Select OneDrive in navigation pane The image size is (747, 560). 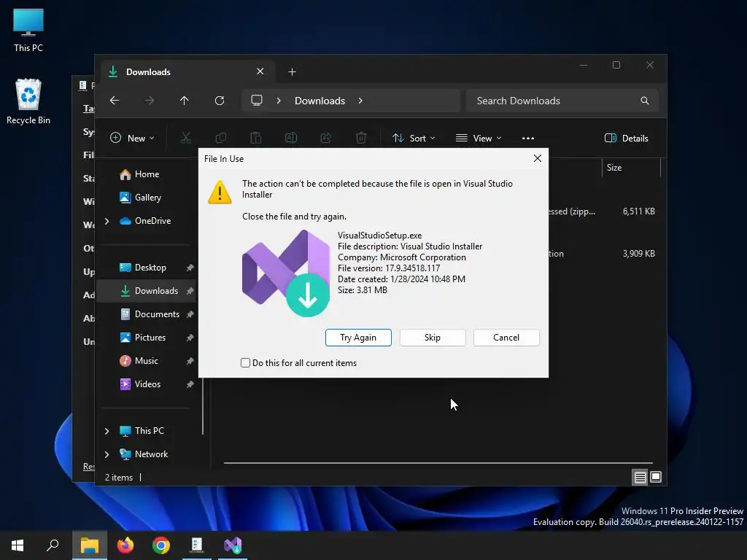(x=152, y=221)
